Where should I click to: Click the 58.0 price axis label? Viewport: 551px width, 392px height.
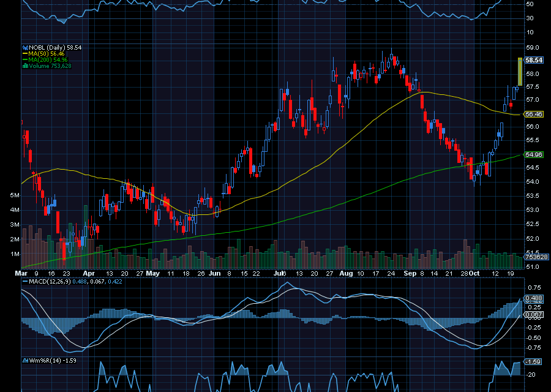pyautogui.click(x=533, y=74)
